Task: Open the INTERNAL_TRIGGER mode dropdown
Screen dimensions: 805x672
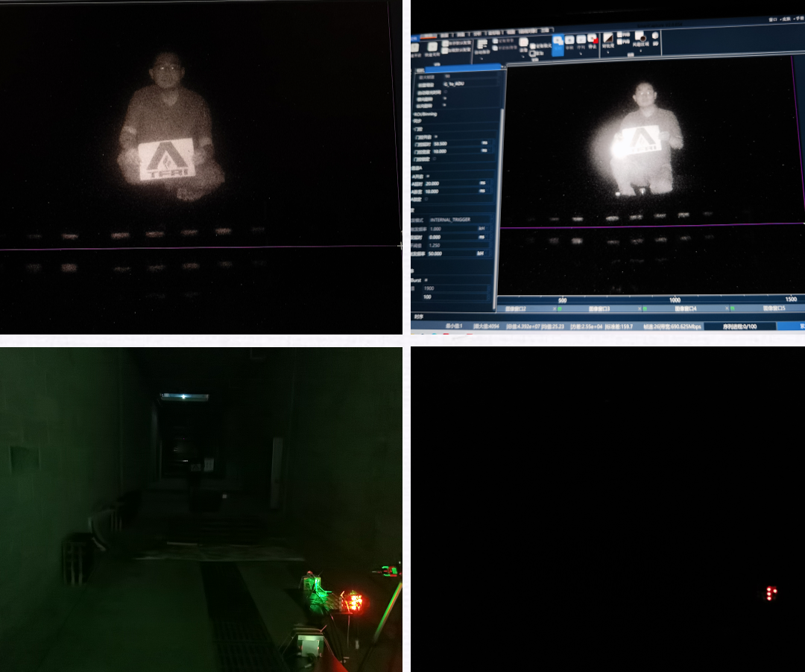Action: click(x=459, y=220)
